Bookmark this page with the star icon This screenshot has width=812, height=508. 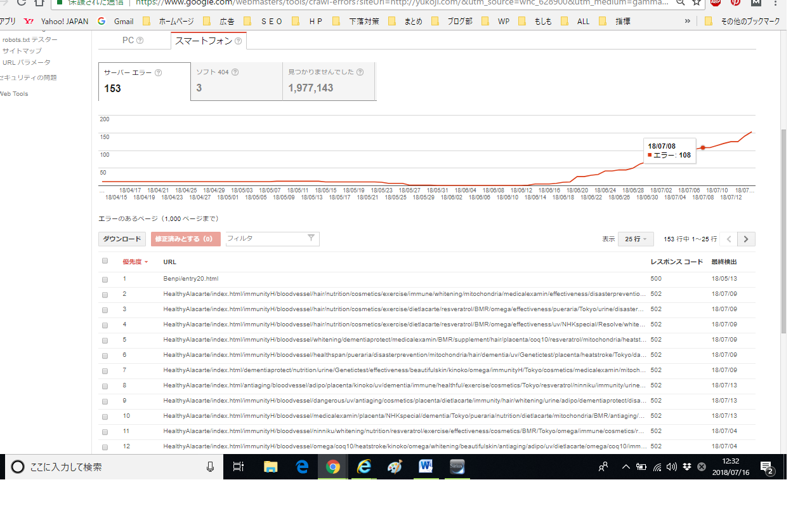[697, 3]
